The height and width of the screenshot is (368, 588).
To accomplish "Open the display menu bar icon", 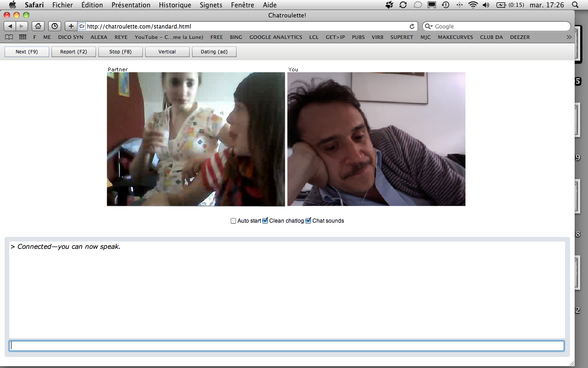I will coord(432,5).
